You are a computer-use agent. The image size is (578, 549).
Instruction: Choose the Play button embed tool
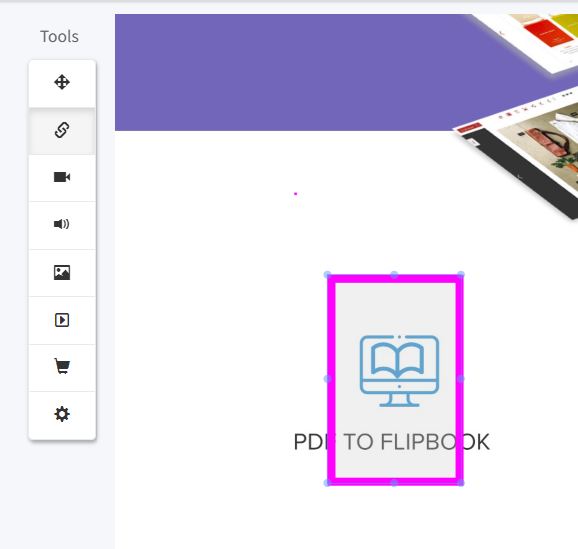[x=62, y=320]
